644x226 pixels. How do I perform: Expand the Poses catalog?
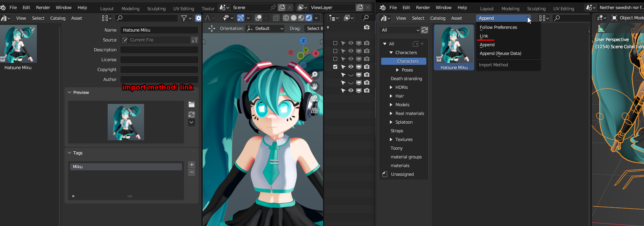point(397,70)
